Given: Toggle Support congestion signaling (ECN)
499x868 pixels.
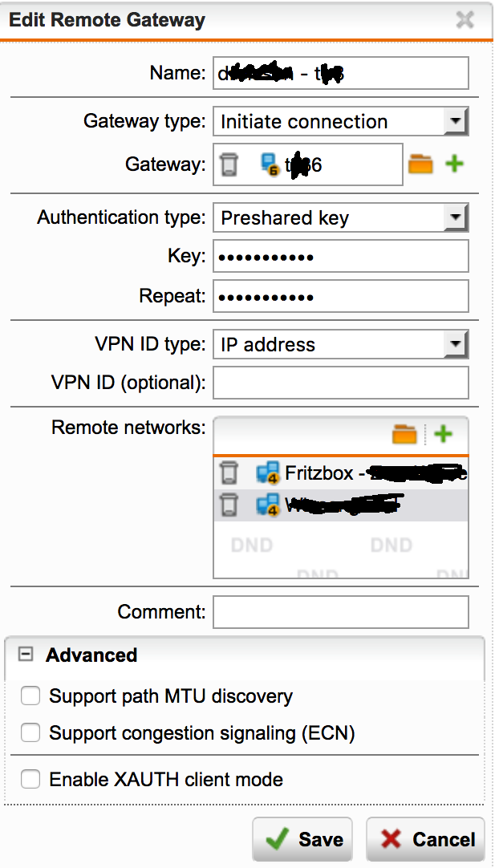Looking at the screenshot, I should (30, 733).
